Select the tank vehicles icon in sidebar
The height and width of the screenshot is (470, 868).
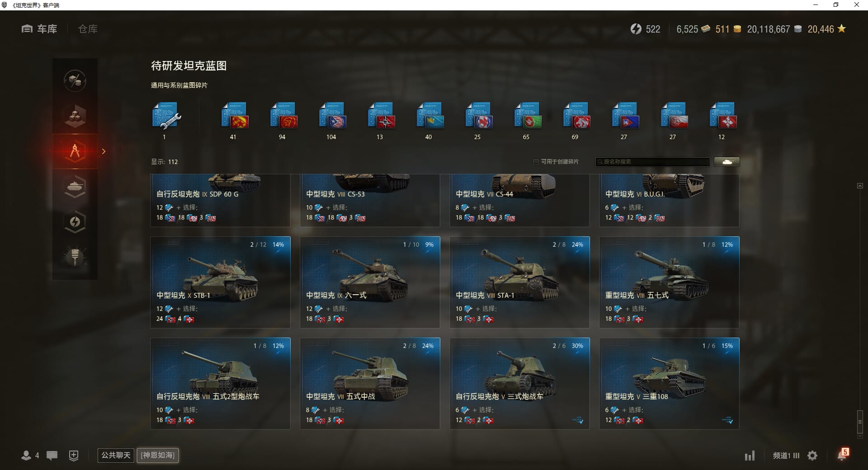pos(75,187)
